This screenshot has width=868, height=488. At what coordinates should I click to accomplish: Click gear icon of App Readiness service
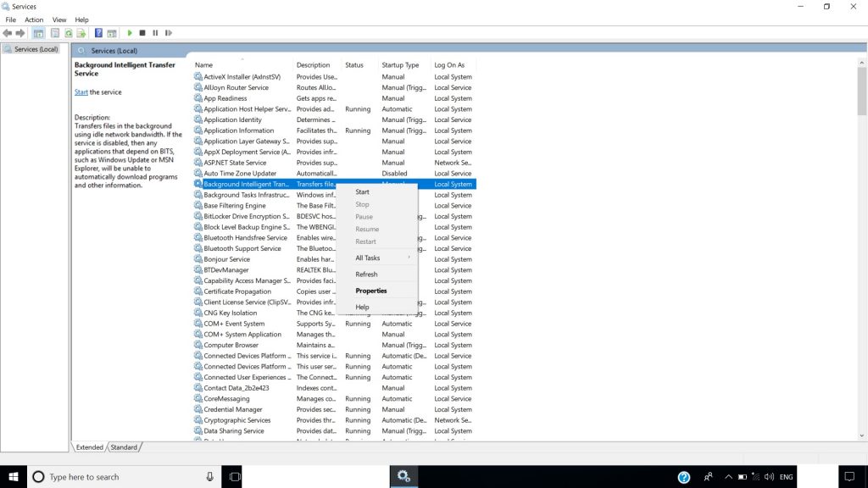coord(198,98)
